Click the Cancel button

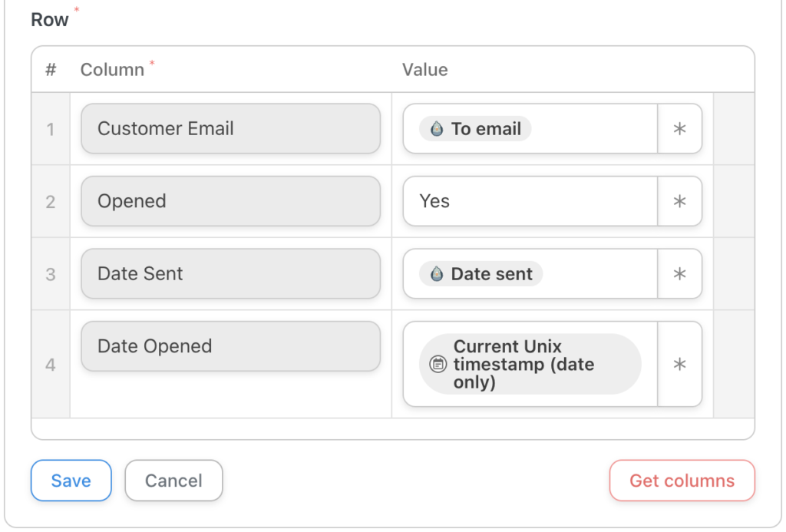tap(173, 481)
